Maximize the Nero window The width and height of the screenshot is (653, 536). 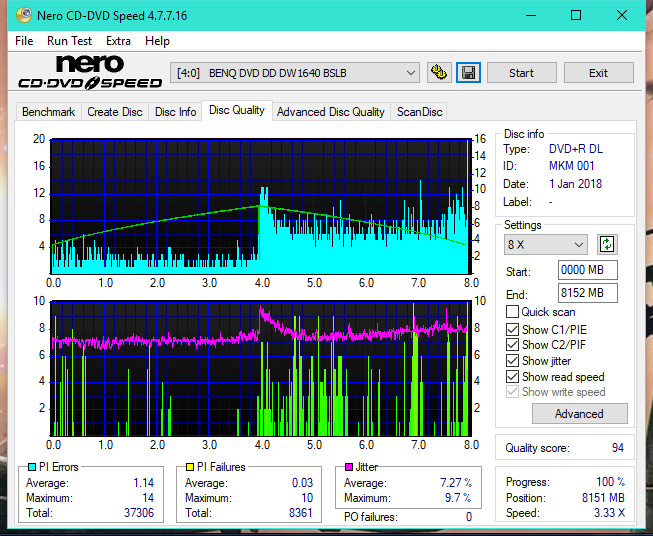point(576,15)
